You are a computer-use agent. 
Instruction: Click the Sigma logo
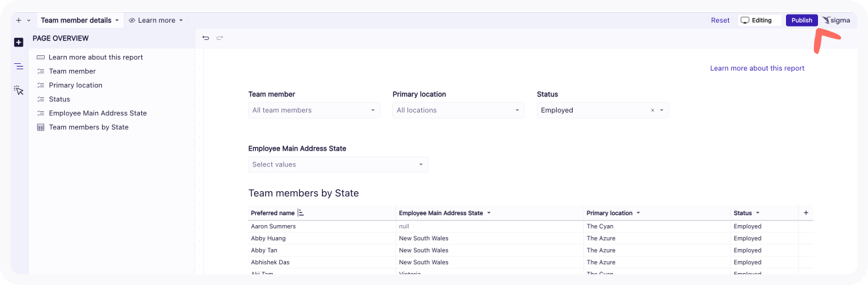pyautogui.click(x=836, y=21)
